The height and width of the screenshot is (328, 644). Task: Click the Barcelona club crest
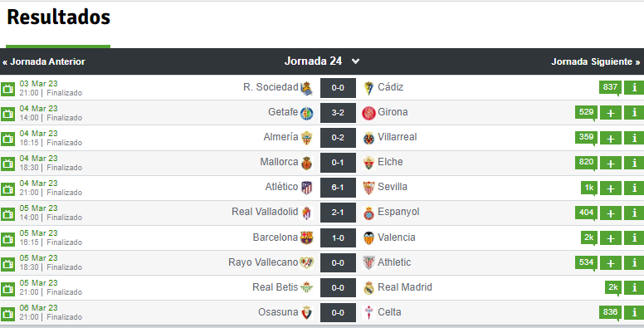[x=306, y=237]
